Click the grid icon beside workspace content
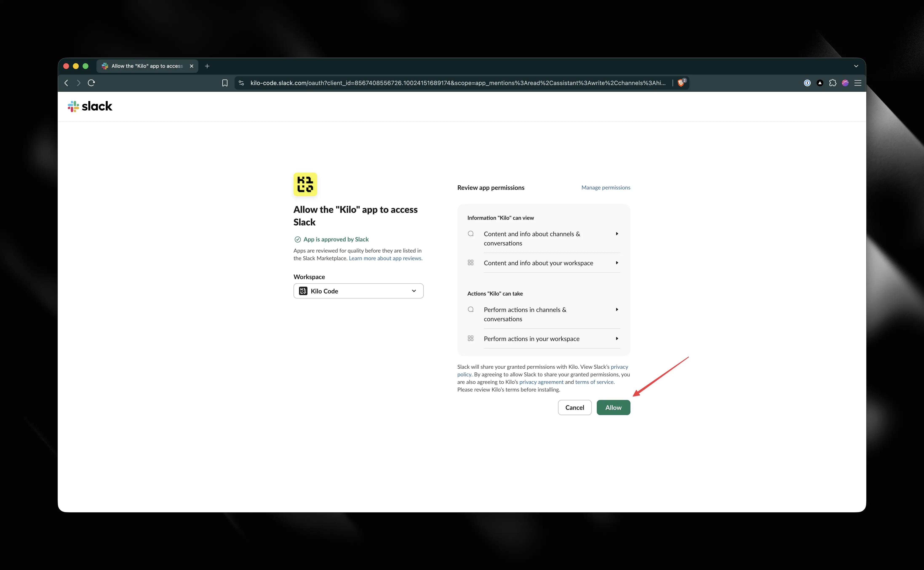 click(471, 263)
